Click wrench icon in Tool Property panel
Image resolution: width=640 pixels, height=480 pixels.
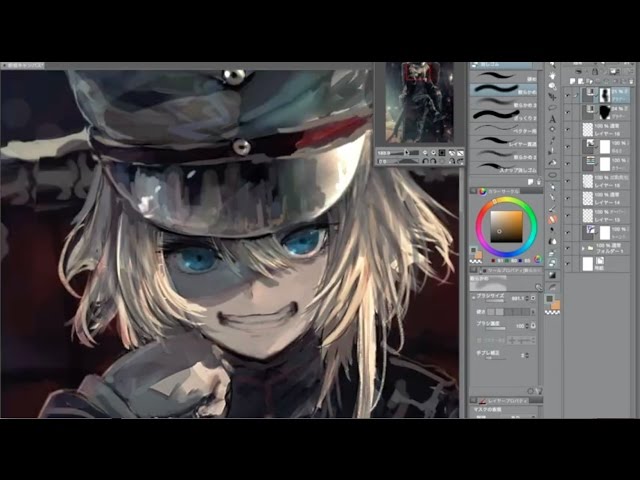[539, 287]
